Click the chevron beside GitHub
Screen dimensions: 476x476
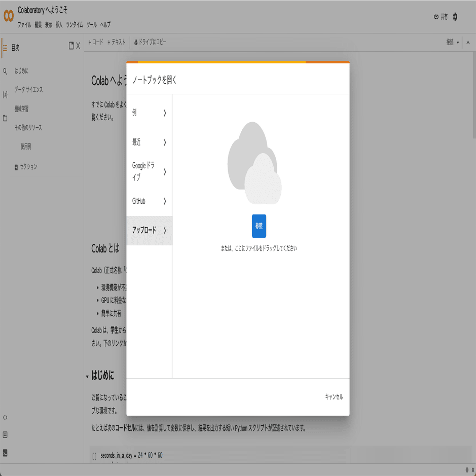(x=165, y=201)
